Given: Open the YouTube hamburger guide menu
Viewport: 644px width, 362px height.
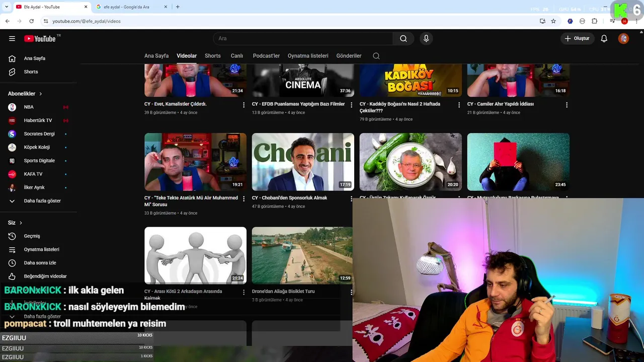Looking at the screenshot, I should 12,39.
